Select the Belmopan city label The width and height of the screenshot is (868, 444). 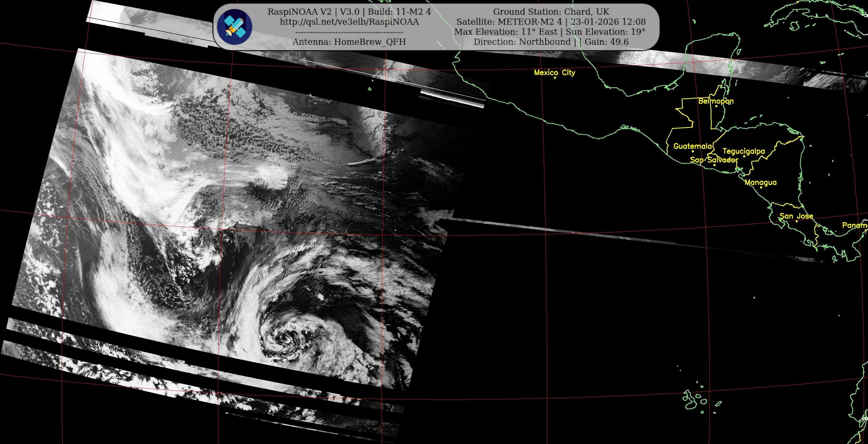click(x=716, y=101)
